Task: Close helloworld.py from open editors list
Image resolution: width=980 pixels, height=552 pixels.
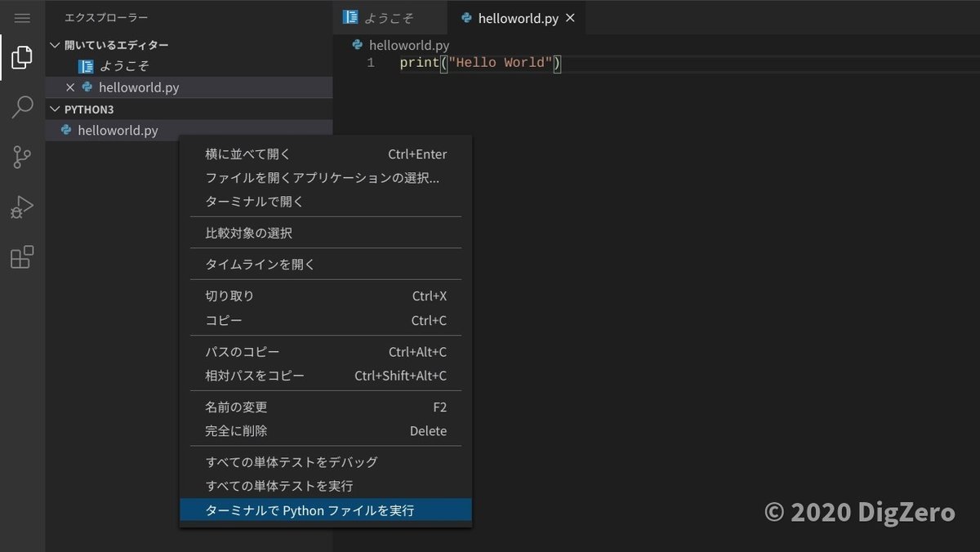Action: pyautogui.click(x=70, y=87)
